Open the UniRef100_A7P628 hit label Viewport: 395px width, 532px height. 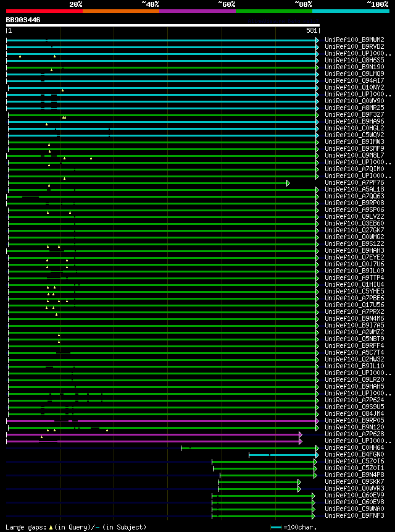354,434
